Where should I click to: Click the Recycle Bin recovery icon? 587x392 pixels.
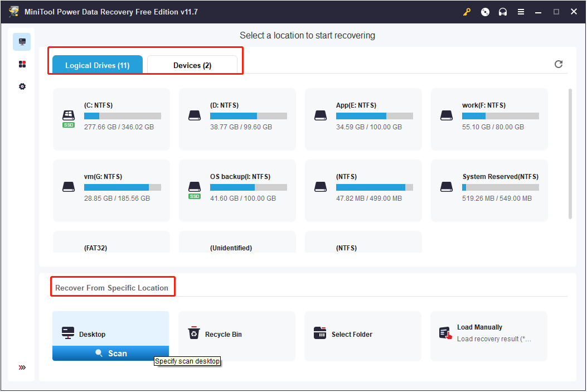pos(193,332)
